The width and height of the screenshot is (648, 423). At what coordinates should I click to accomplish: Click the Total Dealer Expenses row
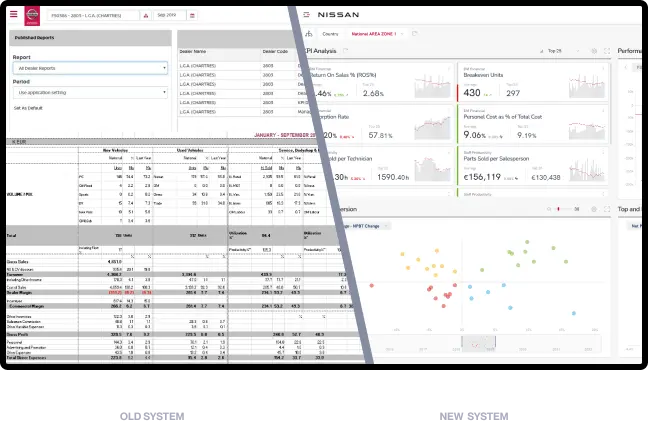tap(184, 358)
